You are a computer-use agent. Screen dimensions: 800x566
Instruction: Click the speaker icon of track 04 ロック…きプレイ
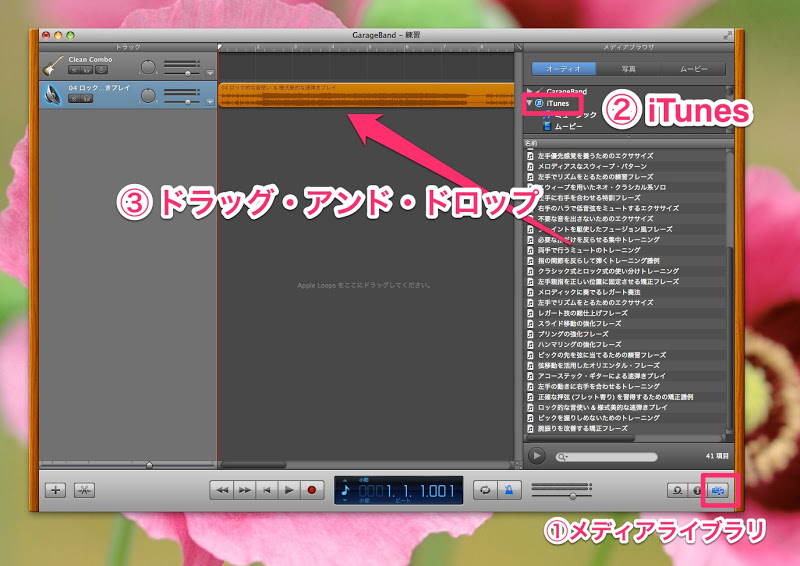53,94
